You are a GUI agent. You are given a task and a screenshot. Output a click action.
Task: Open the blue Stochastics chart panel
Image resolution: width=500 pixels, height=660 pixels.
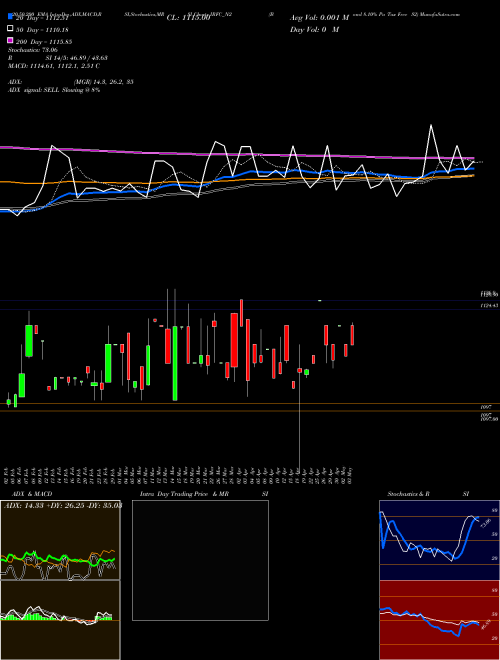point(439,540)
